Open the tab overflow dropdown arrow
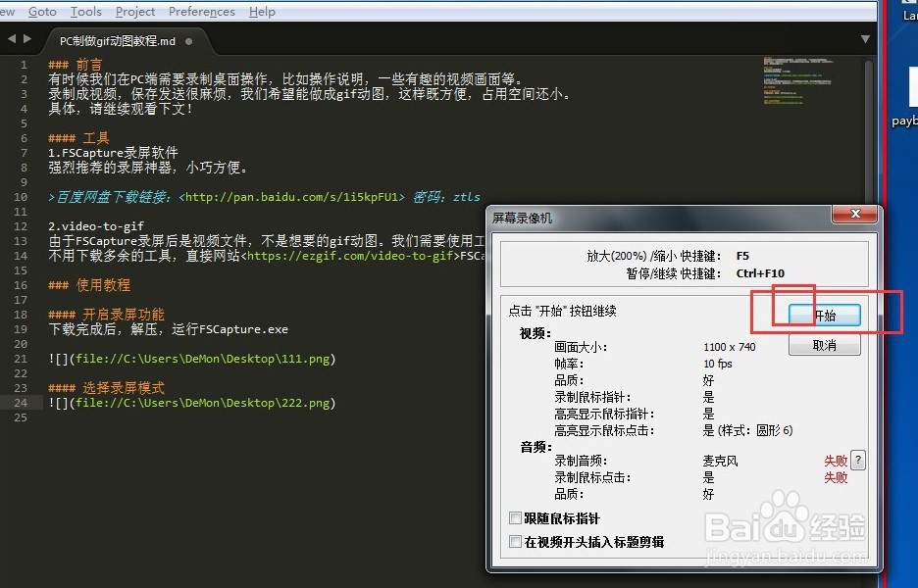 [864, 36]
